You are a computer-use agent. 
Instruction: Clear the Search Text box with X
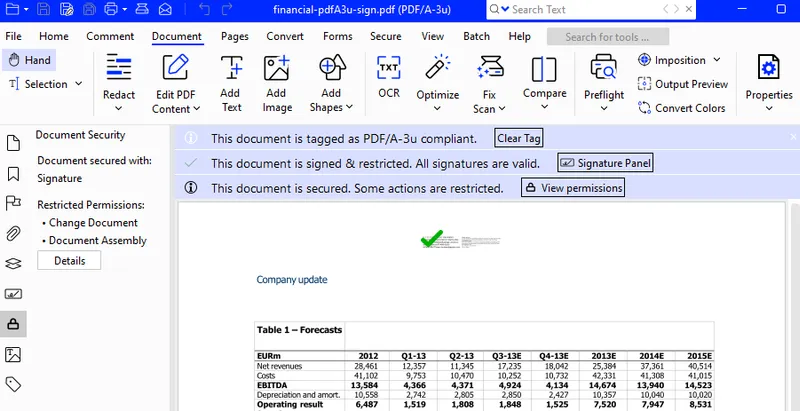click(689, 9)
